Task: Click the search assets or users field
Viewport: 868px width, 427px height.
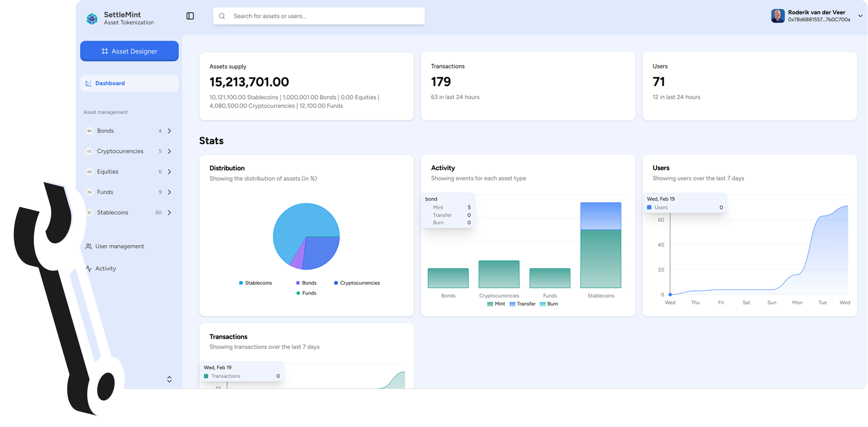Action: pos(318,16)
